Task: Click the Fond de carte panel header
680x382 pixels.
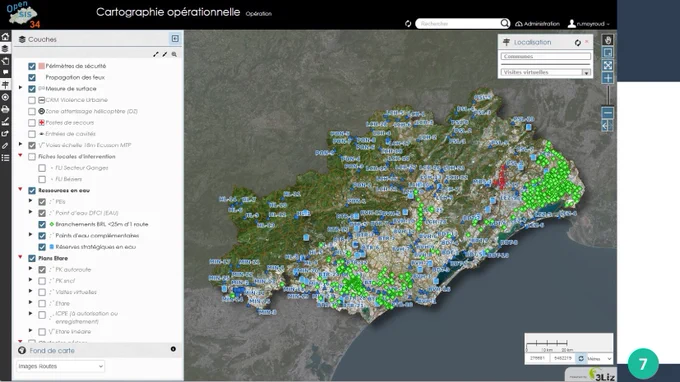Action: [x=98, y=350]
